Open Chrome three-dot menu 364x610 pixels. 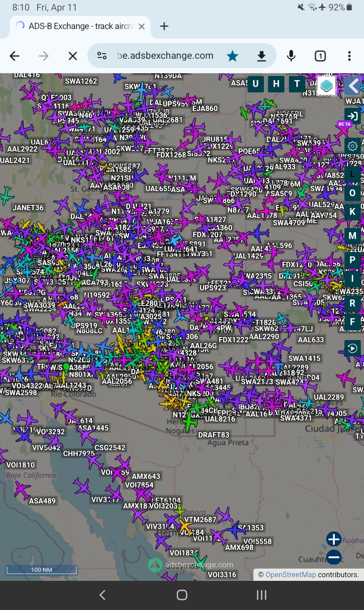pyautogui.click(x=349, y=56)
